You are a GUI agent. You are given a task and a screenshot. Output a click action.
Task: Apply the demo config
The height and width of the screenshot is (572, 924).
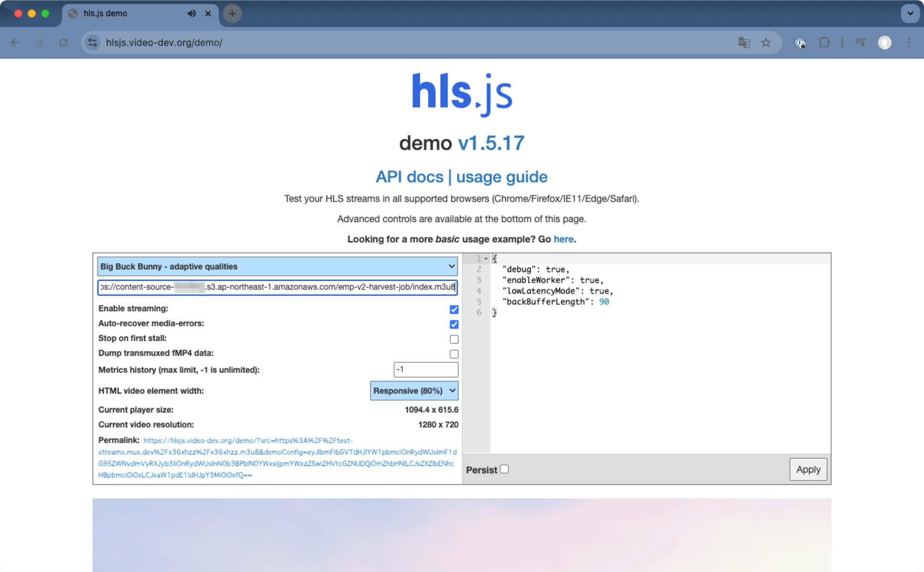click(808, 469)
